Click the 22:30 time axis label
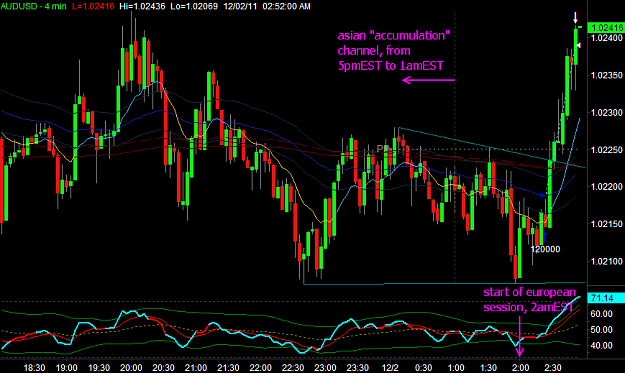Screen dimensions: 625x373 293,367
